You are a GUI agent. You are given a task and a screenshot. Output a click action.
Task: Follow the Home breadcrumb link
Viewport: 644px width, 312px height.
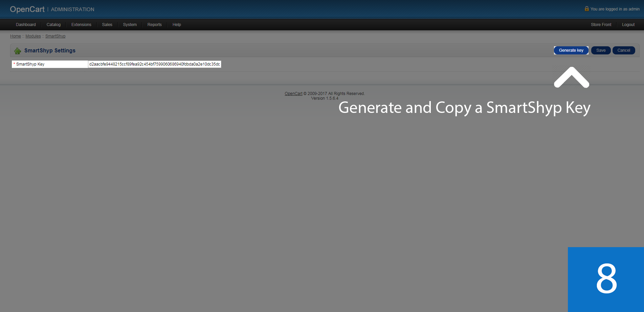(x=16, y=36)
